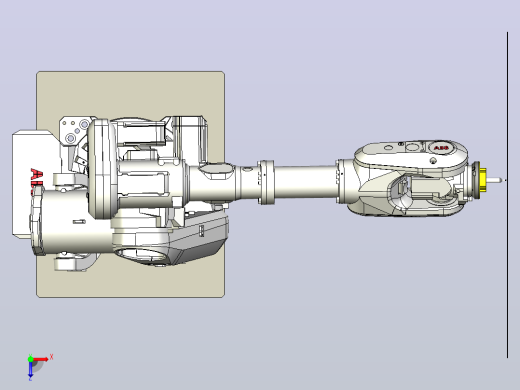Select the long cylindrical upper arm tube
520x390 pixels.
(x=305, y=182)
